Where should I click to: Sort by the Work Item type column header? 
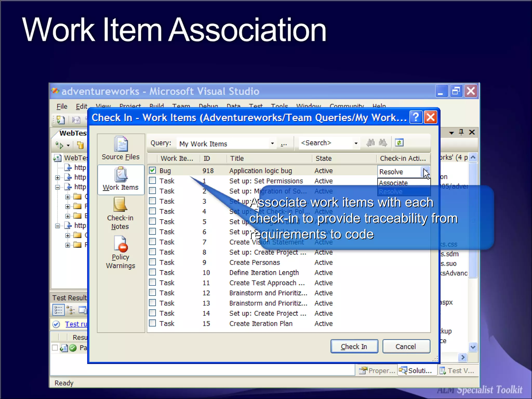pos(179,158)
